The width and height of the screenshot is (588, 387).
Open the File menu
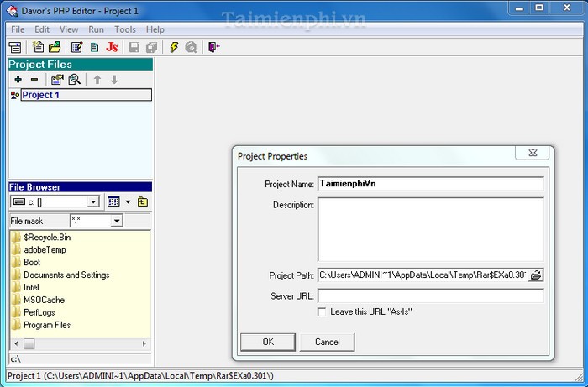(x=18, y=29)
